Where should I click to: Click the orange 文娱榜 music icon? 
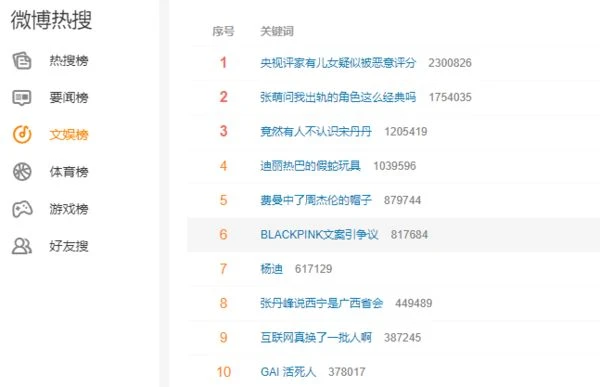[x=22, y=134]
